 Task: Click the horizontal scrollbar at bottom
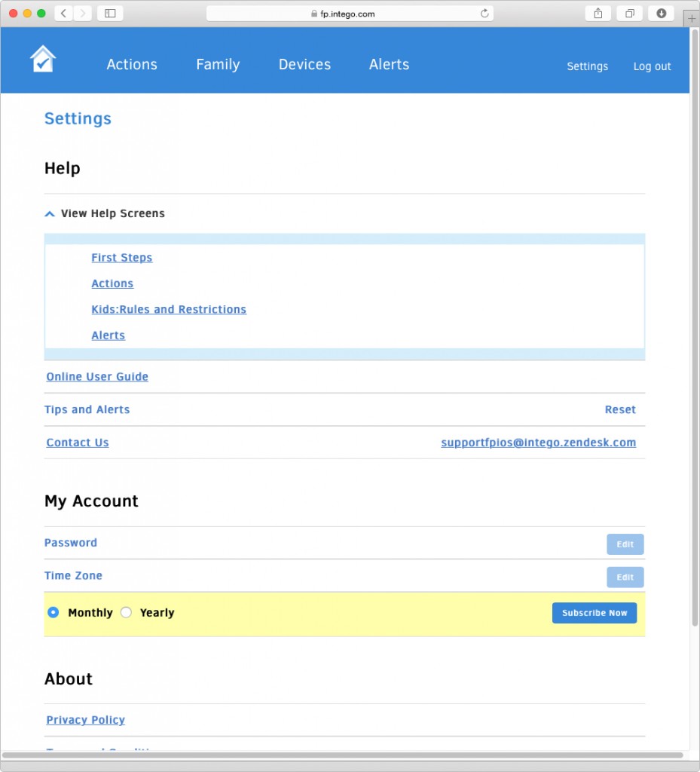(342, 755)
